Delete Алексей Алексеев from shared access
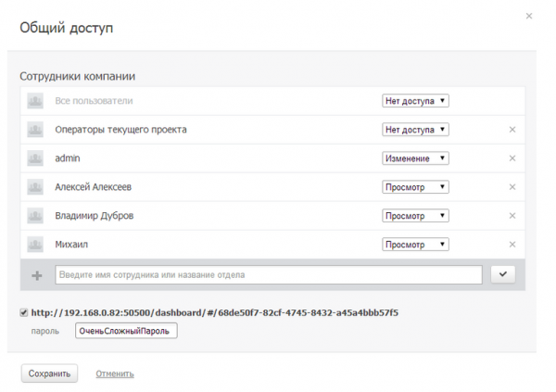Image resolution: width=556 pixels, height=392 pixels. coord(512,187)
